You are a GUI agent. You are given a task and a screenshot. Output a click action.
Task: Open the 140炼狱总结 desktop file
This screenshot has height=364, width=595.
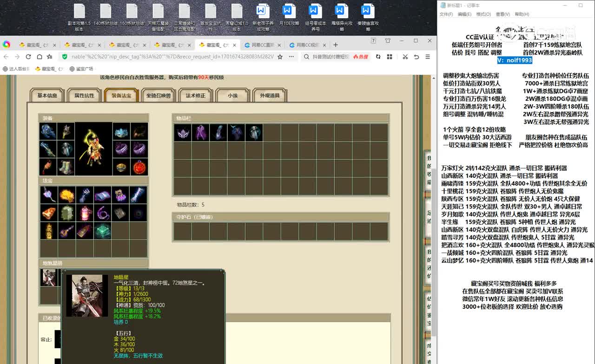coord(106,15)
